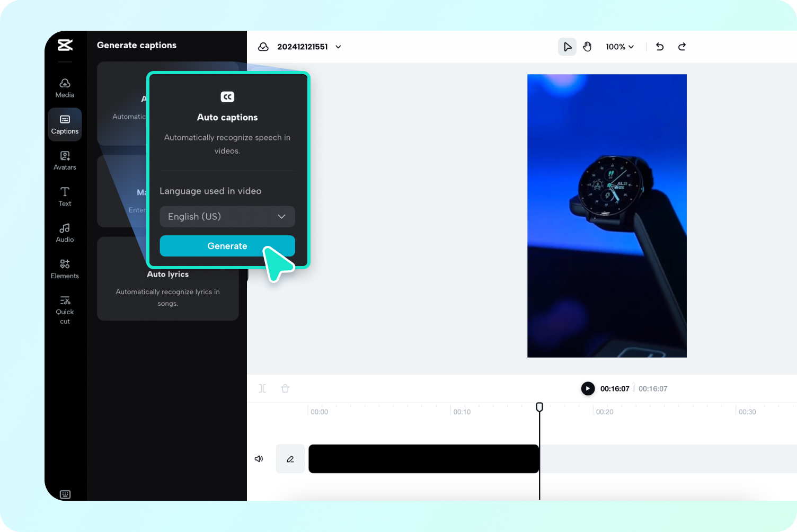The width and height of the screenshot is (797, 532).
Task: Mute the audio track
Action: coord(259,458)
